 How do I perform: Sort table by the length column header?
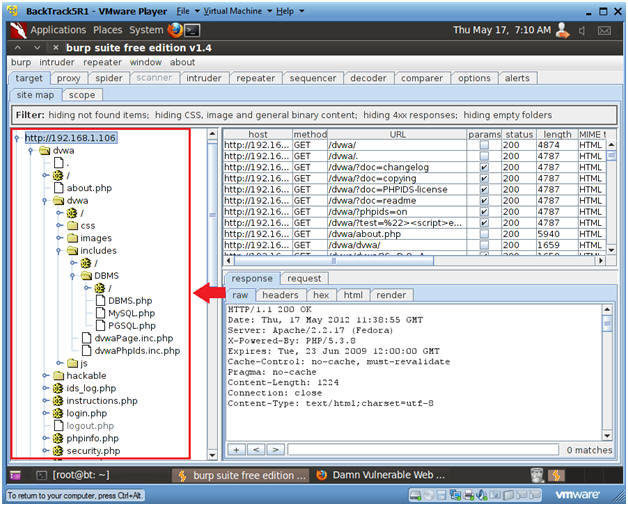point(557,135)
